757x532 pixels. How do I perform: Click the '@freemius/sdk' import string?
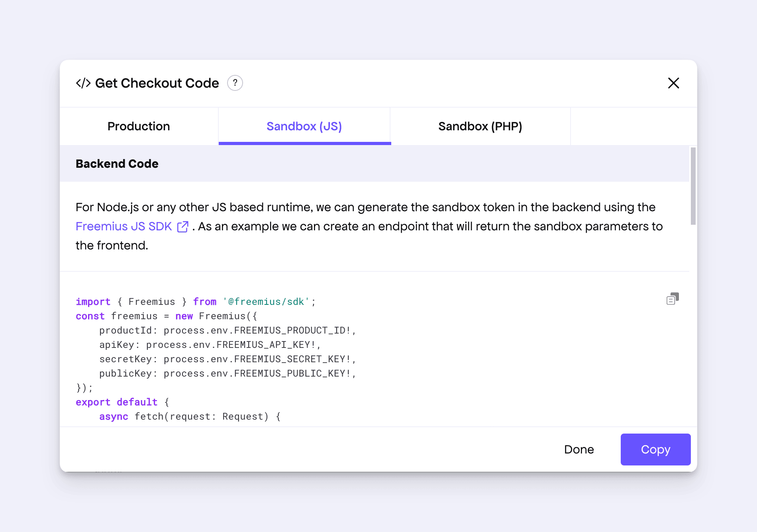[266, 302]
